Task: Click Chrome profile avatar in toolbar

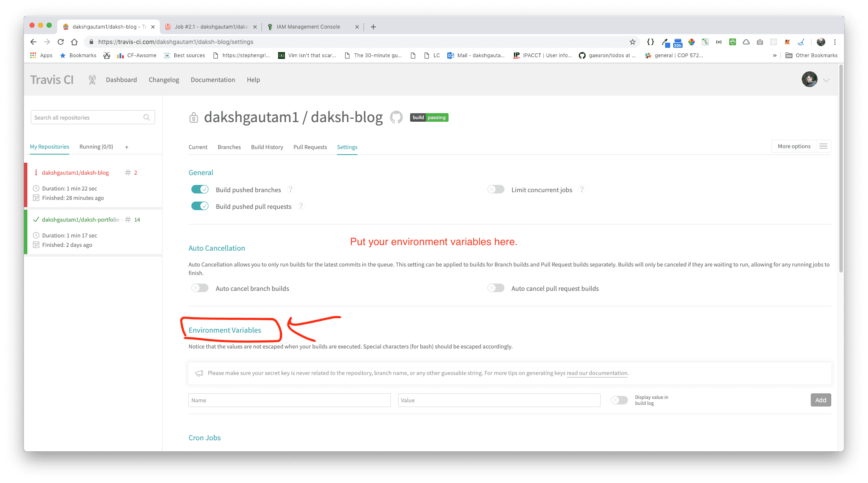Action: click(x=821, y=42)
